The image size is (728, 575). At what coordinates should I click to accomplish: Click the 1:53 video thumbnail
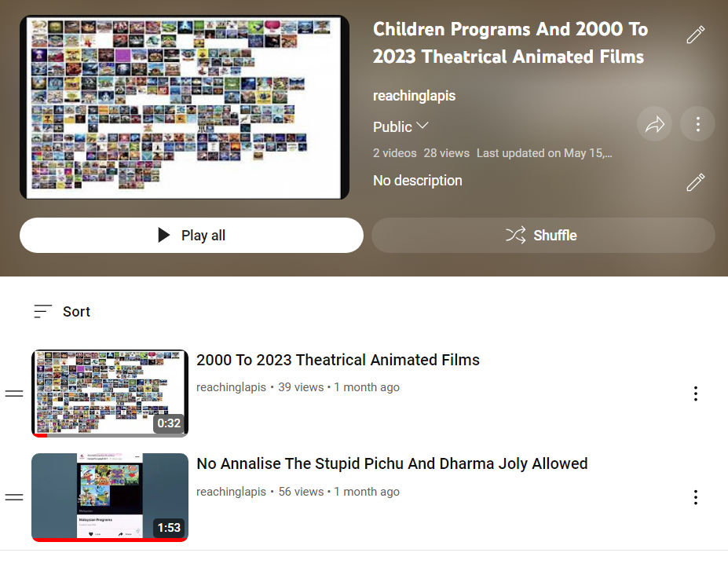coord(110,497)
